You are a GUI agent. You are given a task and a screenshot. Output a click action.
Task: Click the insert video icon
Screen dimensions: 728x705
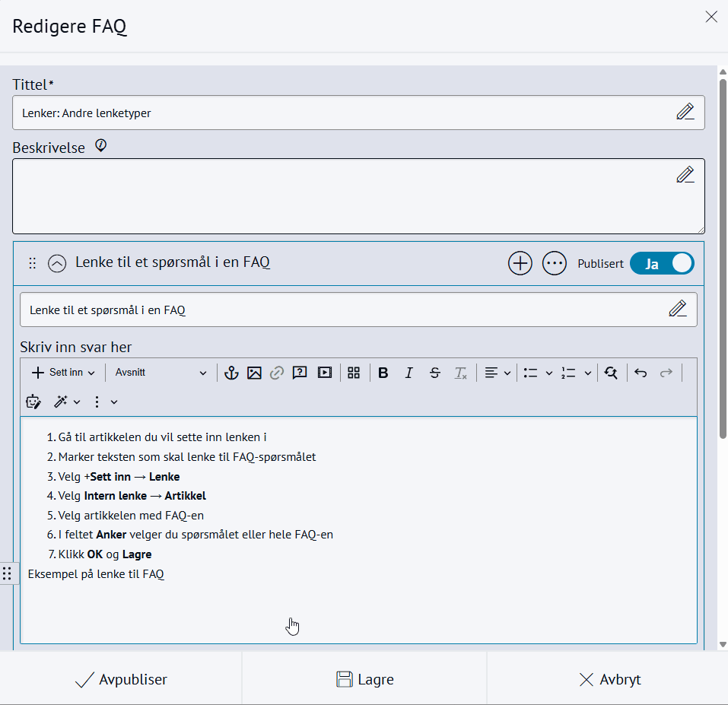(x=325, y=373)
